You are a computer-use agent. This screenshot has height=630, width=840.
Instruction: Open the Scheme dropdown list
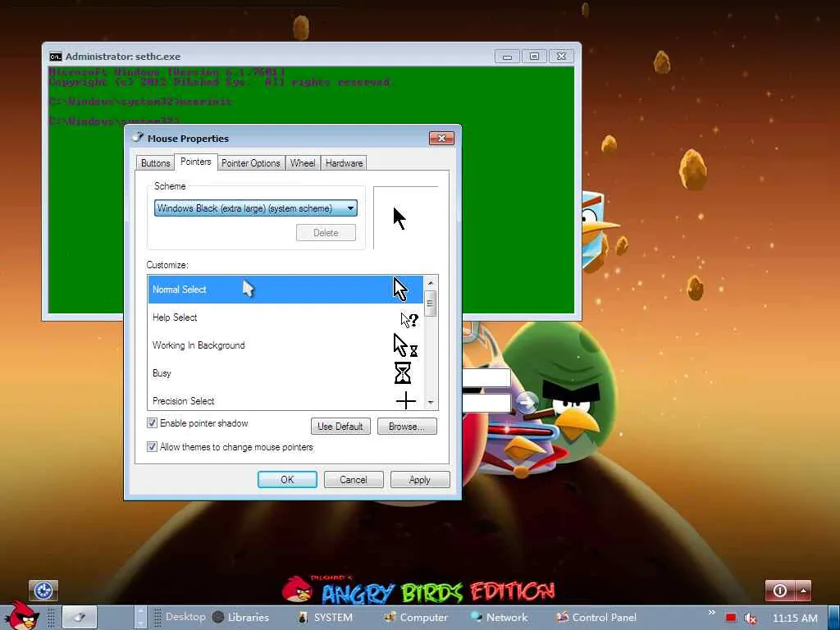(256, 208)
